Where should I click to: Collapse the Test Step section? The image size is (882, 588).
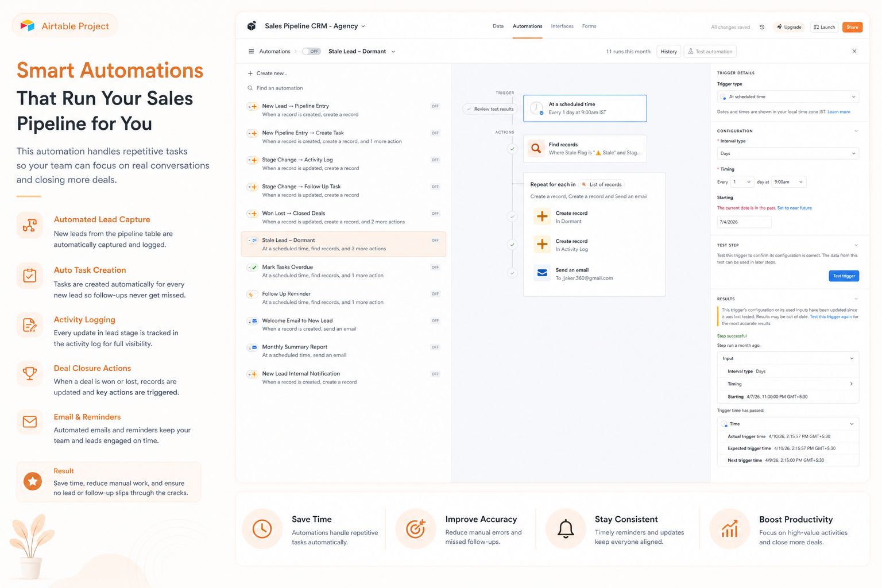[x=856, y=245]
